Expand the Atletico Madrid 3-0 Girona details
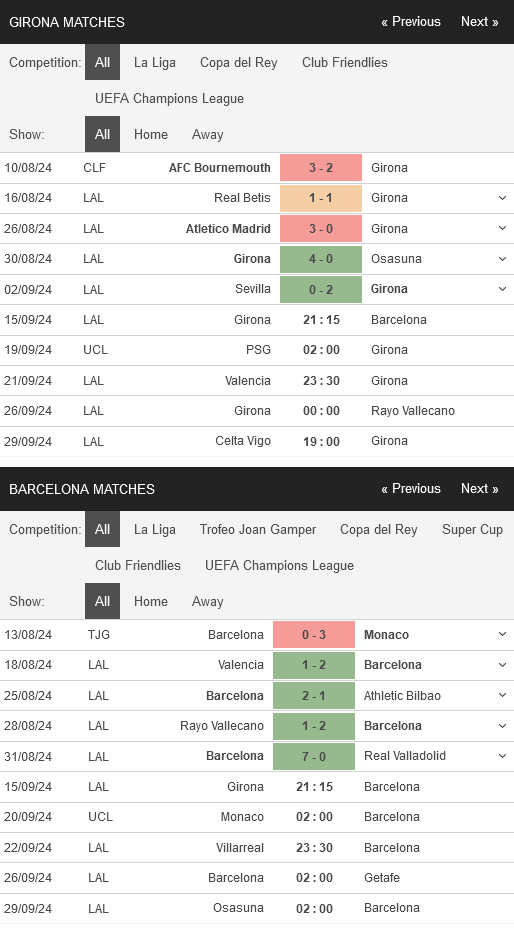The width and height of the screenshot is (514, 930). (x=502, y=228)
